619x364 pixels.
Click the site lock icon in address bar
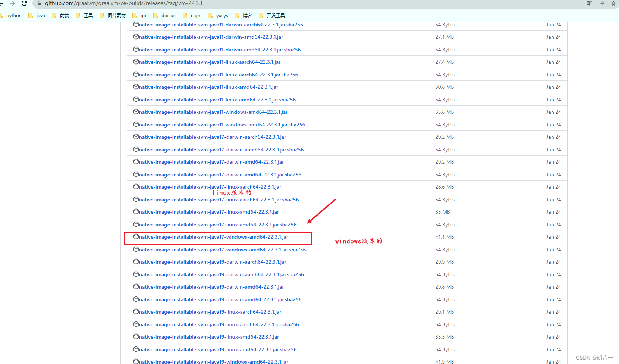tap(39, 3)
